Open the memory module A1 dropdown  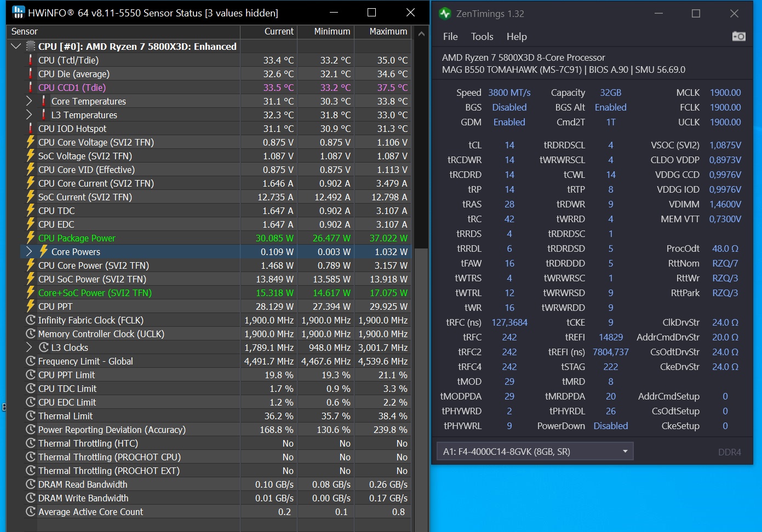[x=535, y=452]
